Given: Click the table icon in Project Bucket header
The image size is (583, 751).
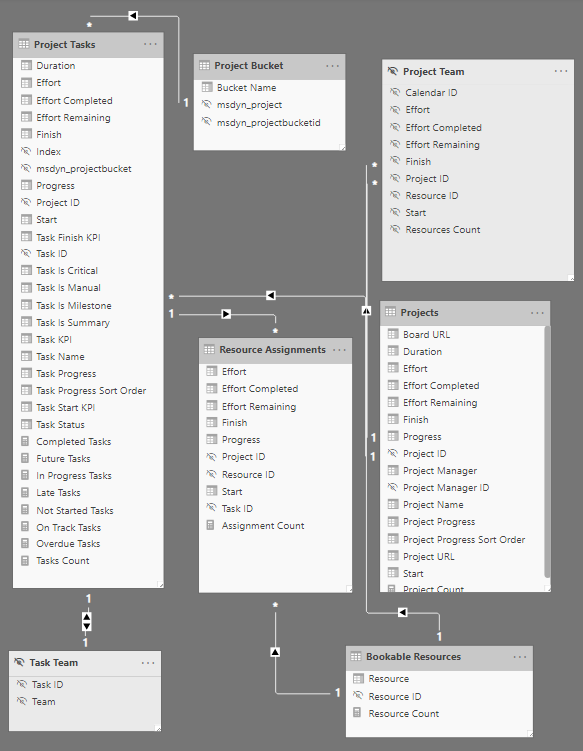Looking at the screenshot, I should pos(205,66).
